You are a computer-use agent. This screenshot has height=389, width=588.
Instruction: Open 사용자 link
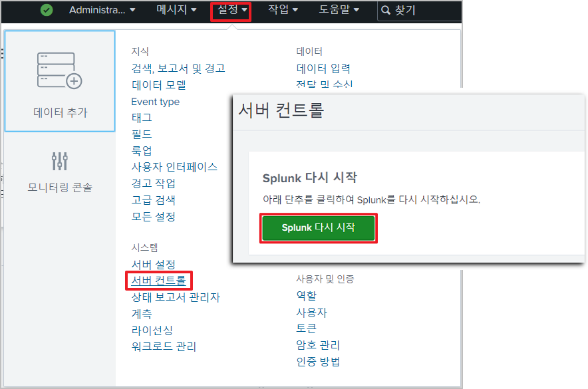pyautogui.click(x=311, y=312)
